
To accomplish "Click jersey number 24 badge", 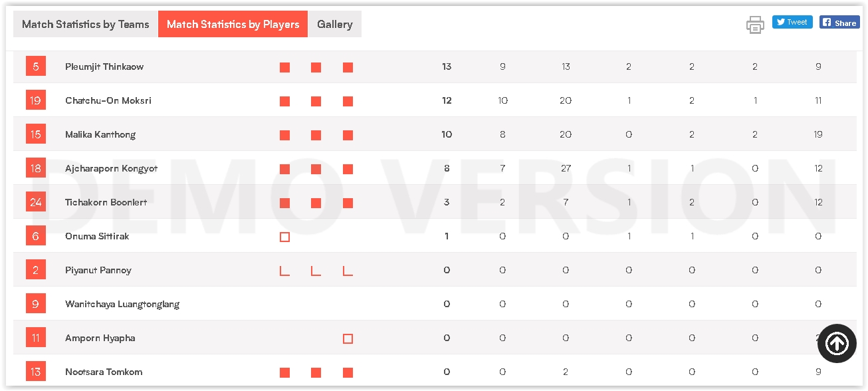I will click(x=36, y=202).
